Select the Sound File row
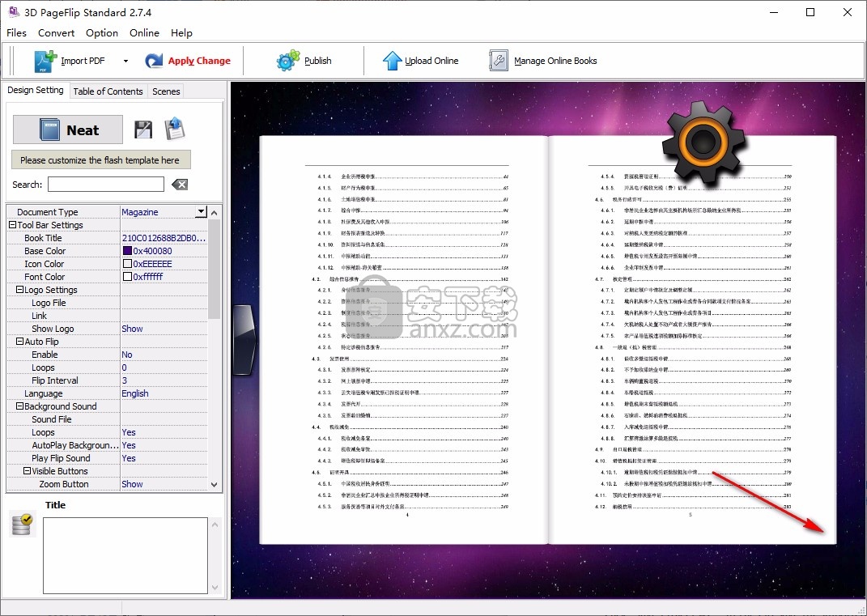 point(108,419)
